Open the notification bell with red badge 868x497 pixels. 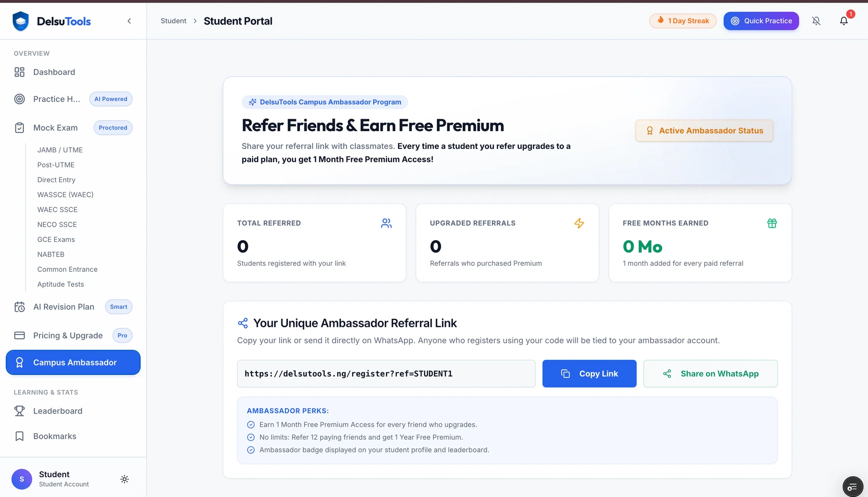coord(844,21)
